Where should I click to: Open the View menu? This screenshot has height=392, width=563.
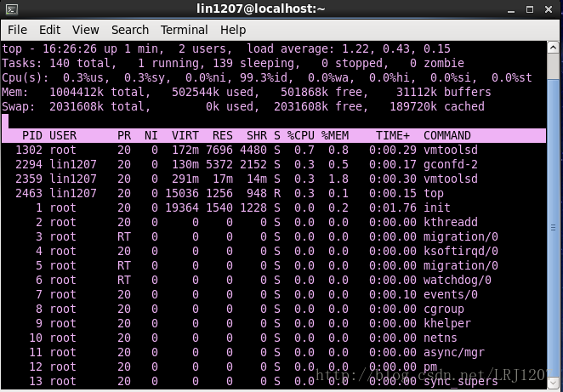pos(85,30)
